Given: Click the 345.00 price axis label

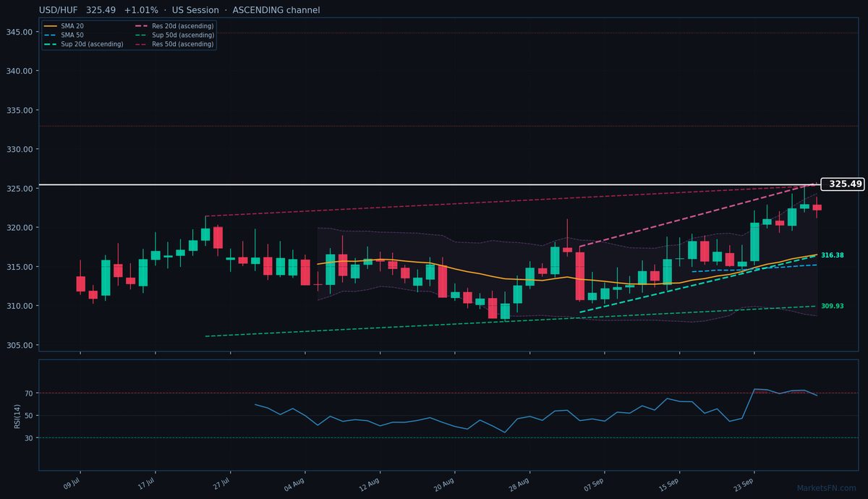Looking at the screenshot, I should tap(19, 32).
